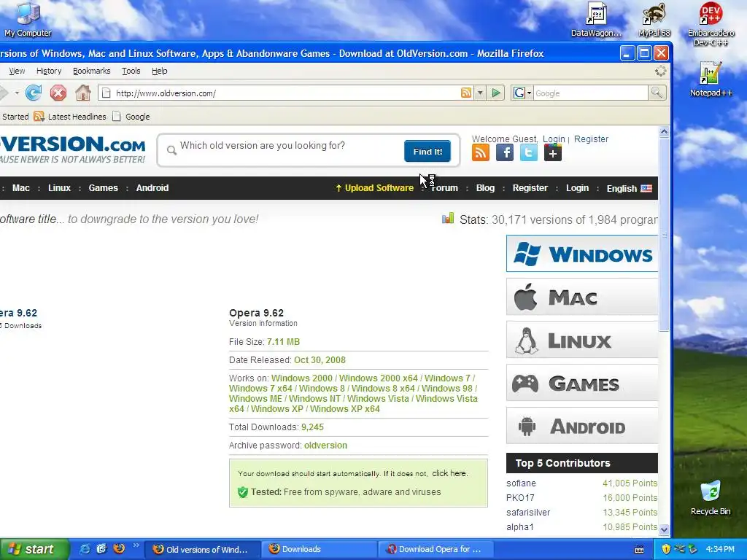The image size is (747, 560).
Task: Click the stop loading button
Action: (x=58, y=93)
